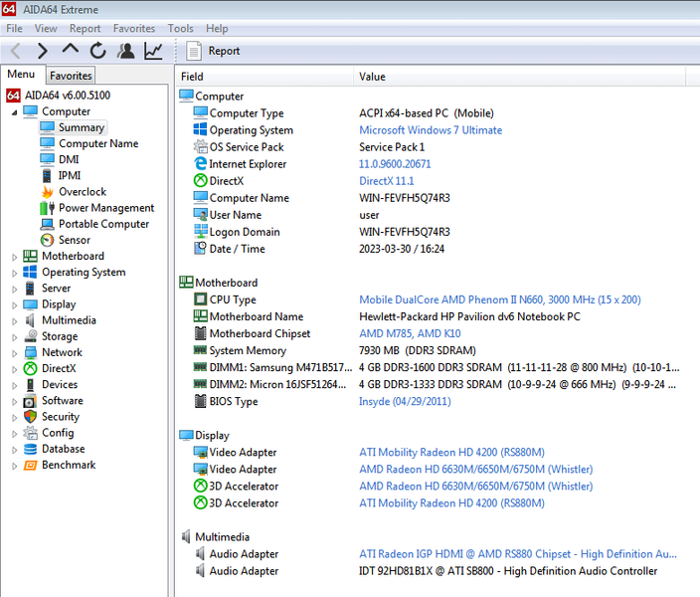The image size is (700, 597).
Task: Expand the Storage tree node
Action: (14, 337)
